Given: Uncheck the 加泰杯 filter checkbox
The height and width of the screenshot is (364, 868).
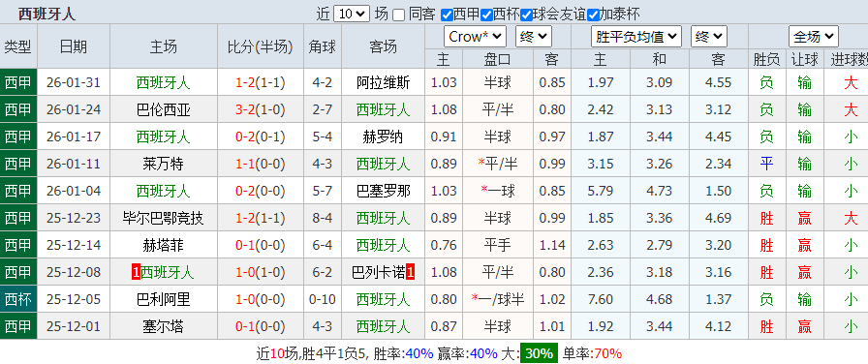Looking at the screenshot, I should click(x=593, y=15).
